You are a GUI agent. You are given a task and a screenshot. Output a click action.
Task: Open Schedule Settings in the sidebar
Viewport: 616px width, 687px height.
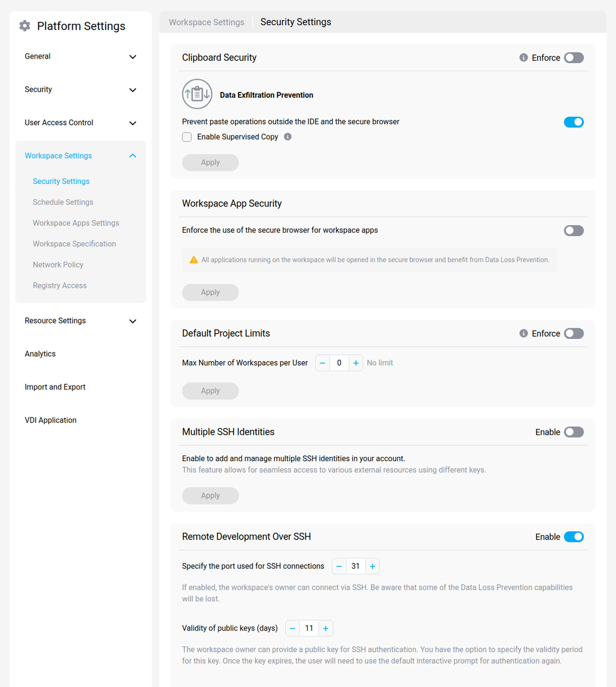pyautogui.click(x=63, y=202)
